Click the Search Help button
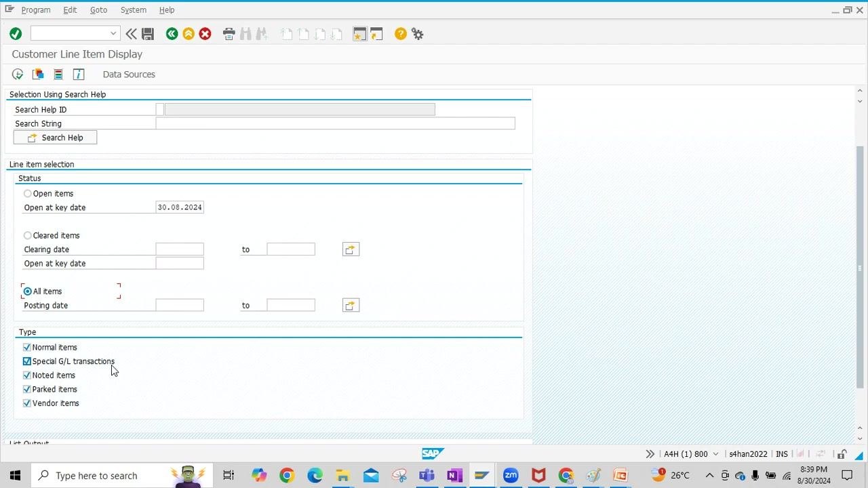 55,138
